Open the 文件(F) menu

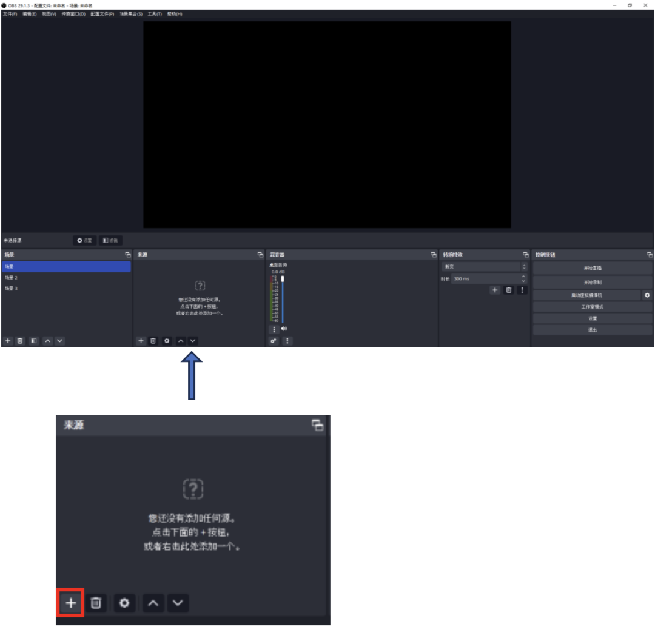[x=10, y=14]
